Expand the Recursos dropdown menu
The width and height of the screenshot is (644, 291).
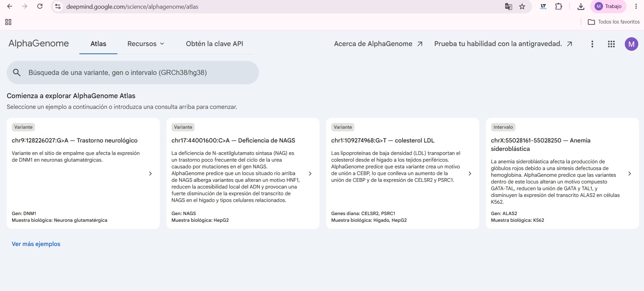[x=146, y=44]
